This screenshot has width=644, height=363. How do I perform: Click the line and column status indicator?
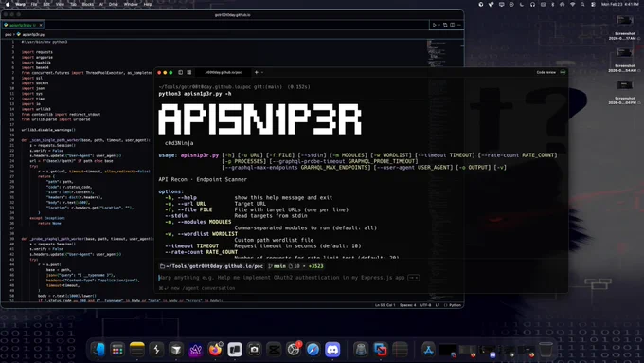pos(385,305)
